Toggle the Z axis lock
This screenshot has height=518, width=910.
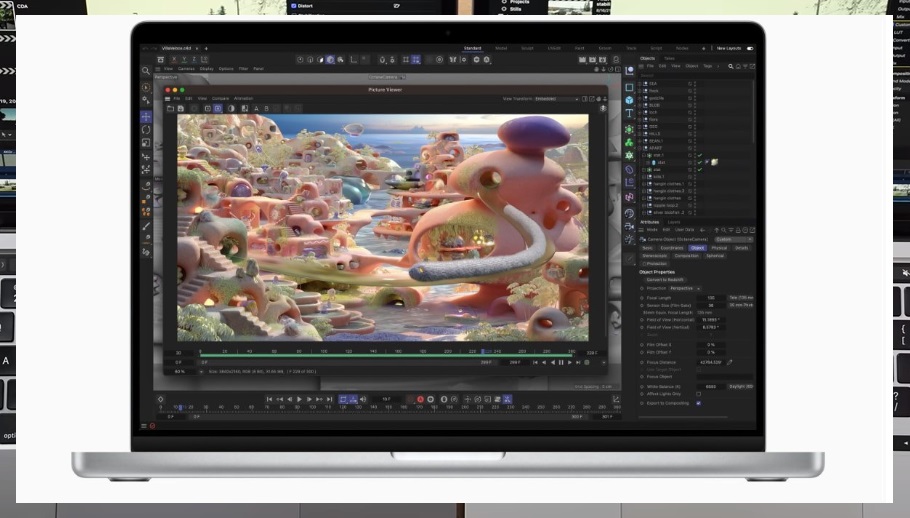click(194, 59)
